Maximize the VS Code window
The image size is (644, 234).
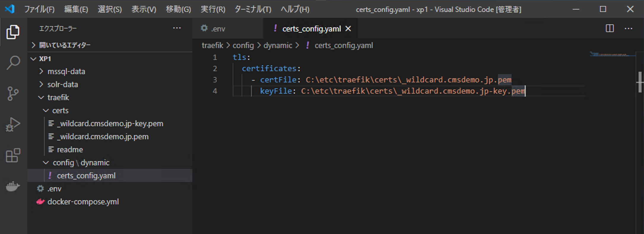coord(603,9)
